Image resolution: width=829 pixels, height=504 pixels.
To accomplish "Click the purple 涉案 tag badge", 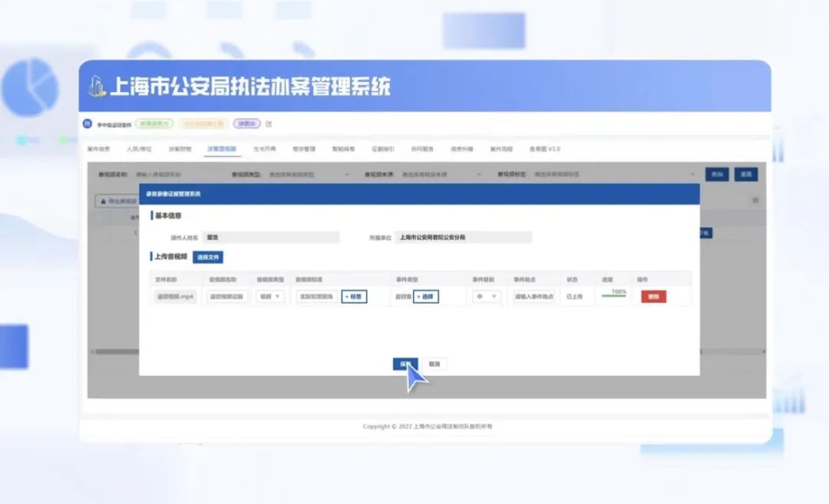I will coord(247,124).
